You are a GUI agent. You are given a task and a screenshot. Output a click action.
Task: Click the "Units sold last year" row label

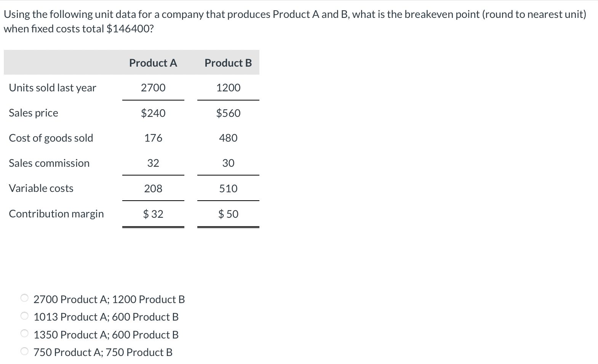coord(52,88)
